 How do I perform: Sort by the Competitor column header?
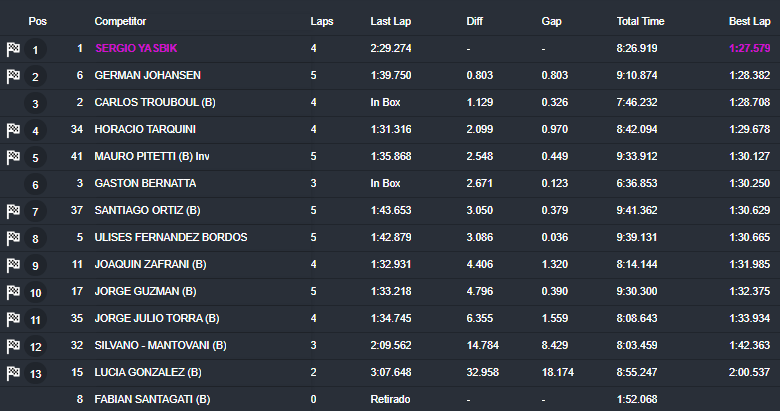[x=121, y=21]
